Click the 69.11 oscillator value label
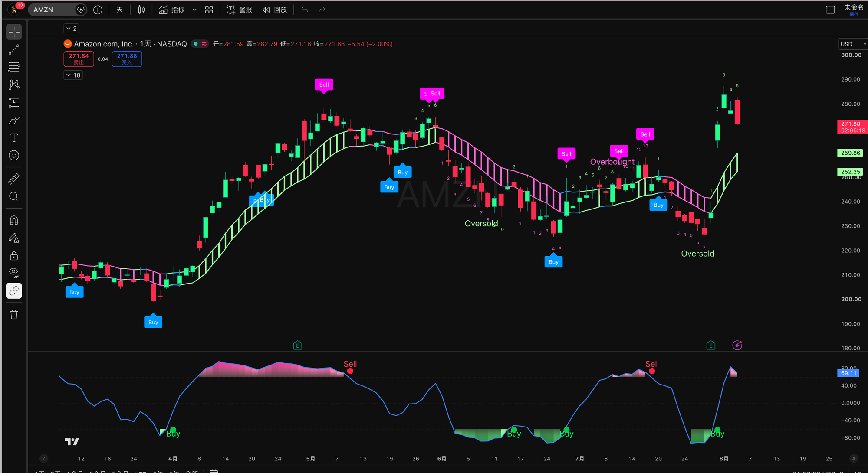868x473 pixels. pos(848,373)
